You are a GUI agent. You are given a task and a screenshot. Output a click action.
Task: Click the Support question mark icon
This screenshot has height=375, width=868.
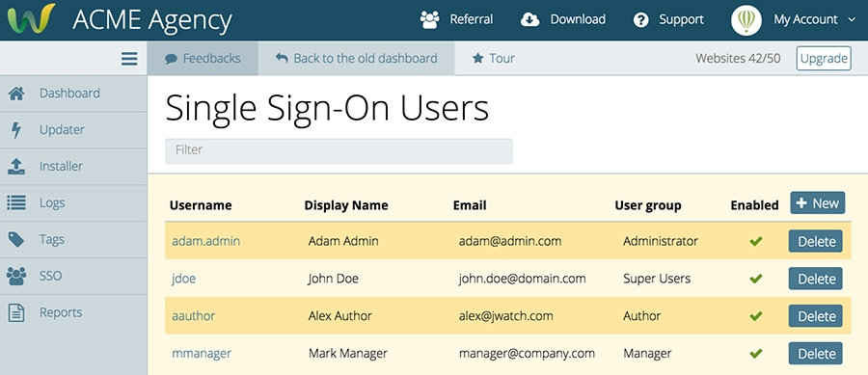coord(641,20)
